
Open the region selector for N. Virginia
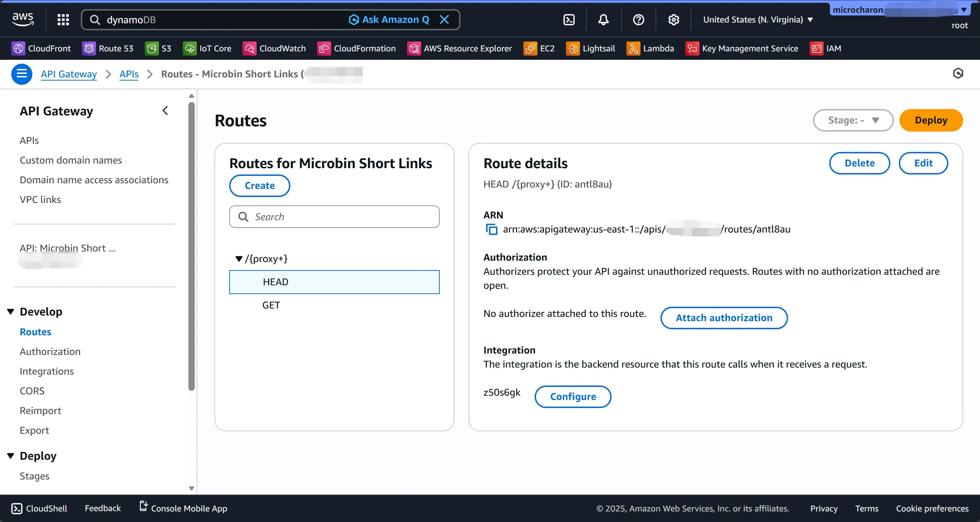[758, 19]
